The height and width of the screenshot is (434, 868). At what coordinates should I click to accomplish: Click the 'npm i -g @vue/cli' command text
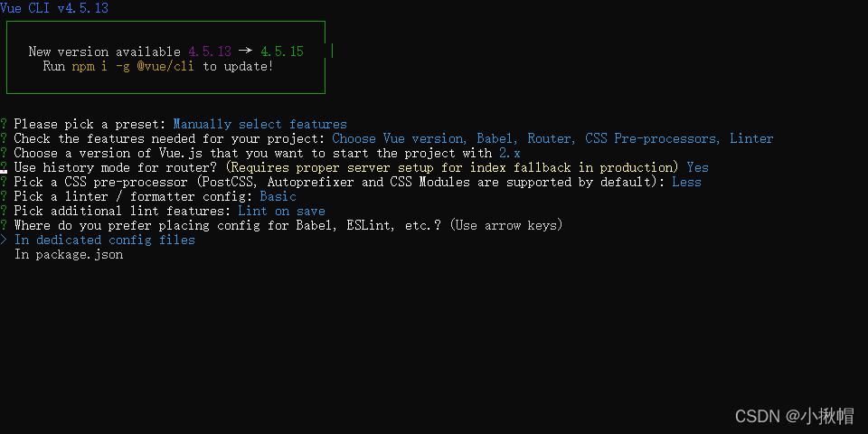pyautogui.click(x=133, y=66)
